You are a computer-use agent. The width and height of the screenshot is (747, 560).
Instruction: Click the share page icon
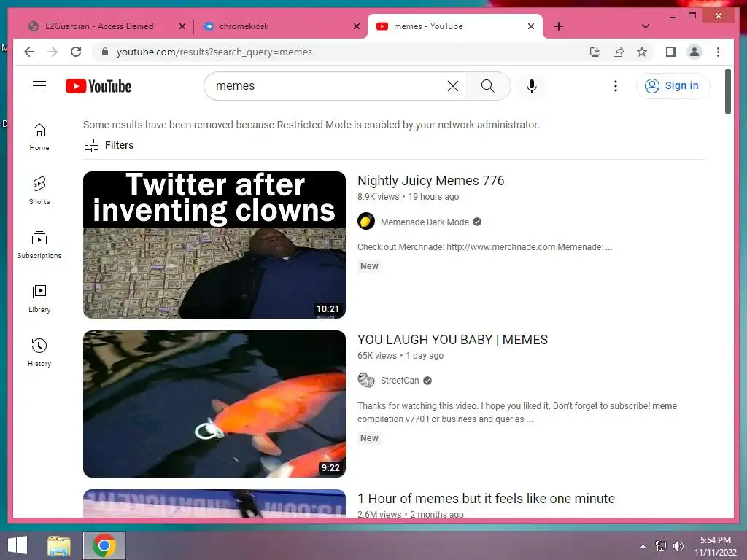point(619,52)
